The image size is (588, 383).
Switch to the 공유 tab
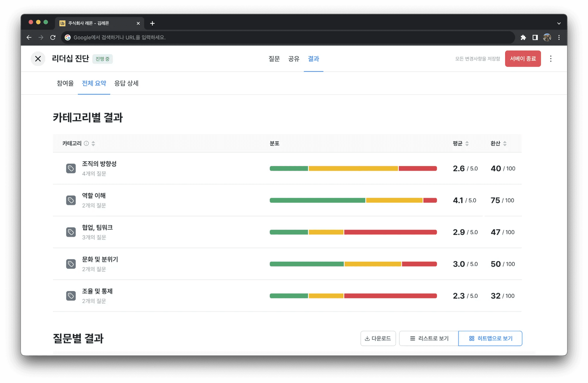pyautogui.click(x=294, y=59)
